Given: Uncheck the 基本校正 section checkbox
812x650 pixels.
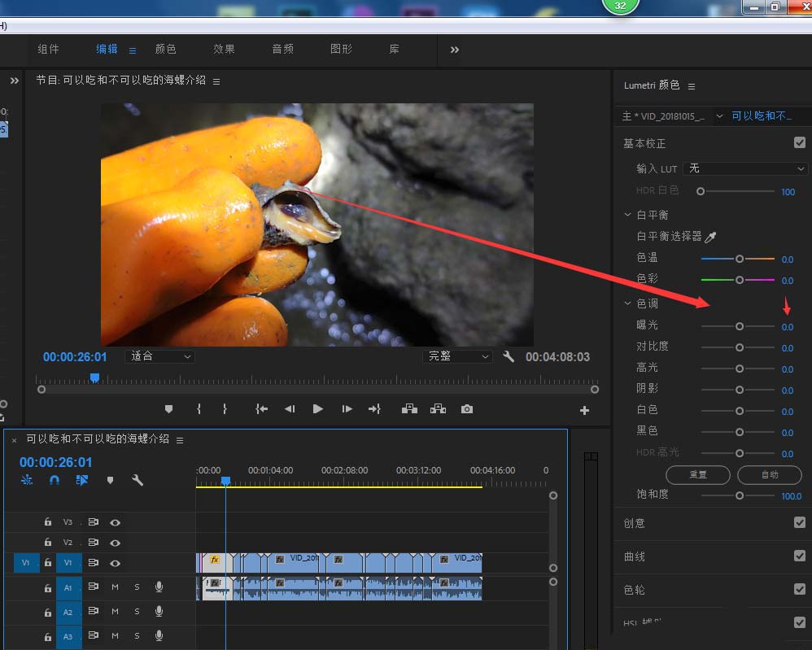Looking at the screenshot, I should (x=799, y=142).
